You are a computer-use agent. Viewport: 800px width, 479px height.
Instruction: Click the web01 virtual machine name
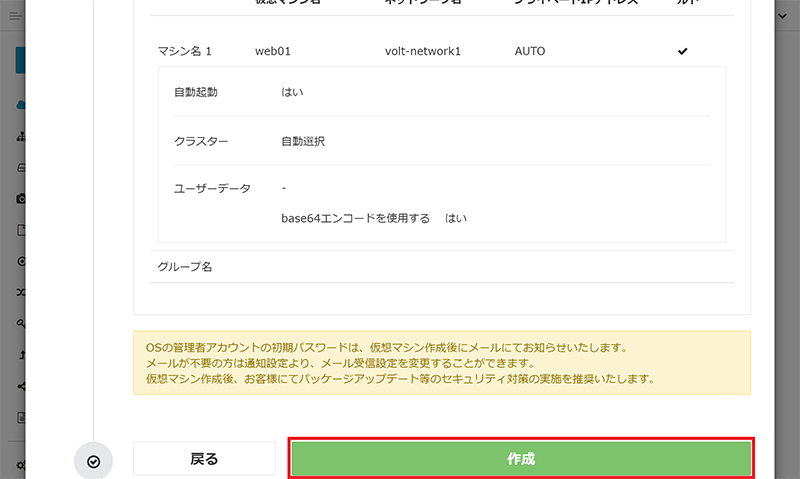point(273,50)
